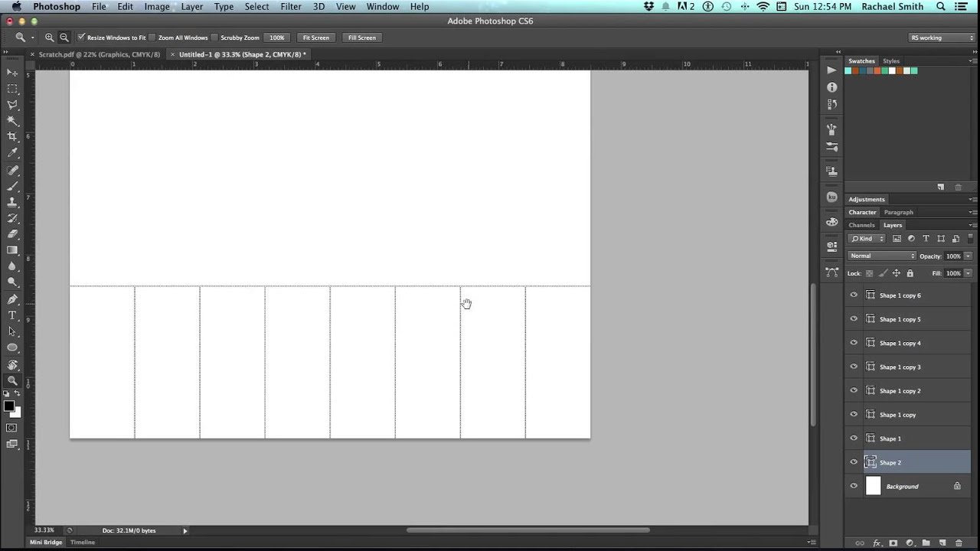Open the Swatches panel flyout menu
Viewport: 980px width, 551px height.
[x=973, y=61]
